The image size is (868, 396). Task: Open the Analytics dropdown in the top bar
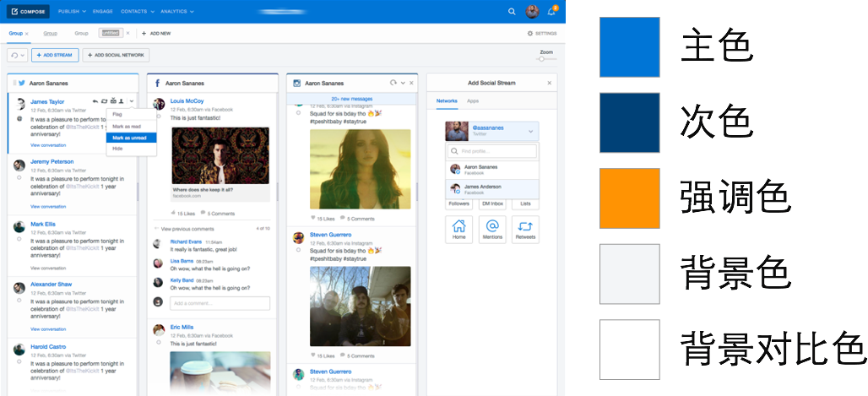(176, 12)
